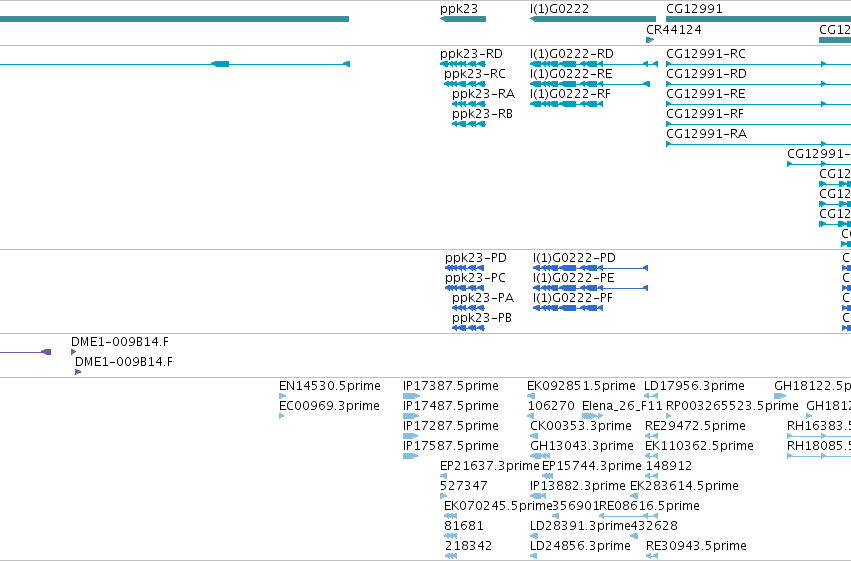Select the 81681 feature
Screen dimensions: 851x561
(463, 526)
